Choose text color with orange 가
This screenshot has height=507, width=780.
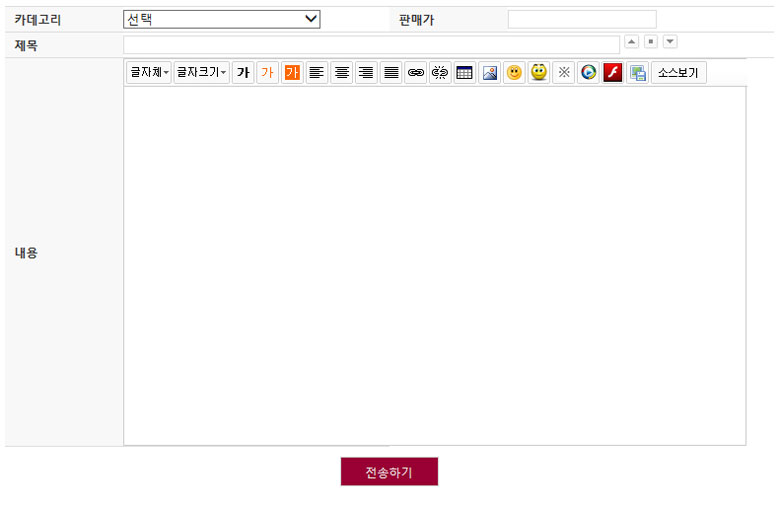pos(268,73)
